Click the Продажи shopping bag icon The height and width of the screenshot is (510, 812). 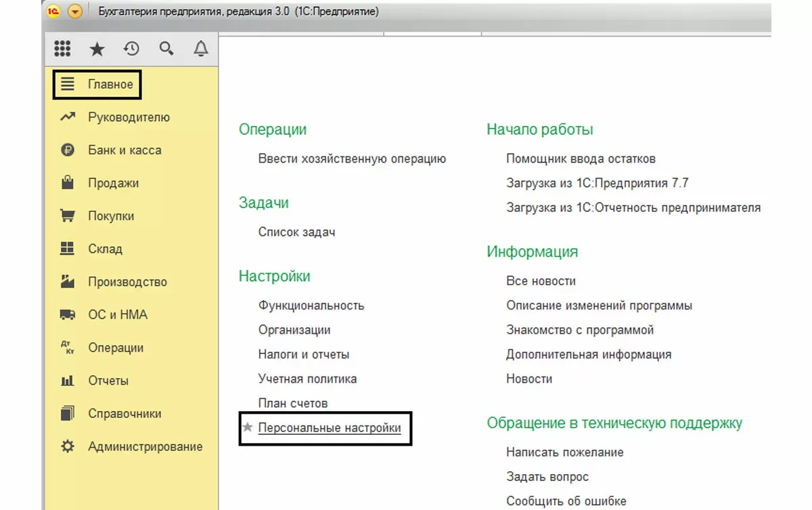(68, 183)
